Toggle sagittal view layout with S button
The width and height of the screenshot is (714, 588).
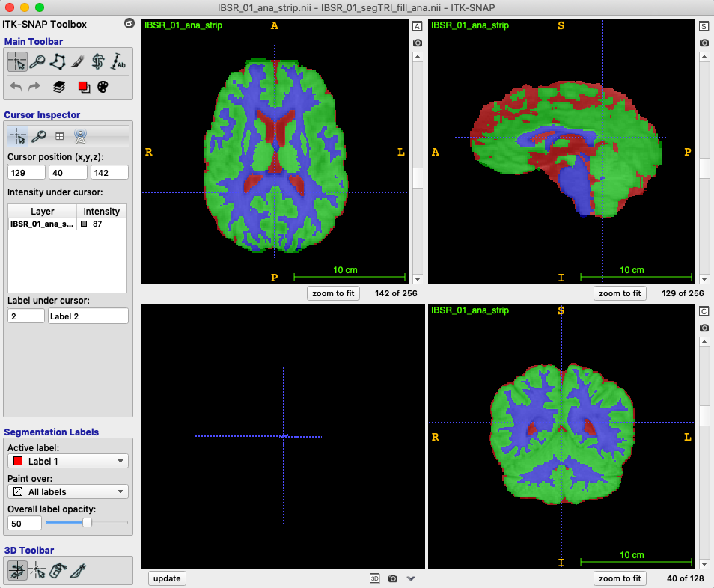point(704,26)
